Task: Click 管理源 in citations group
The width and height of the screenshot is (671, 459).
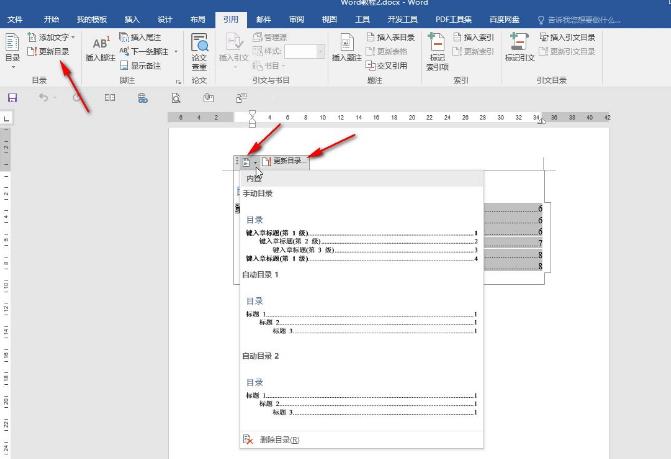Action: pyautogui.click(x=270, y=37)
